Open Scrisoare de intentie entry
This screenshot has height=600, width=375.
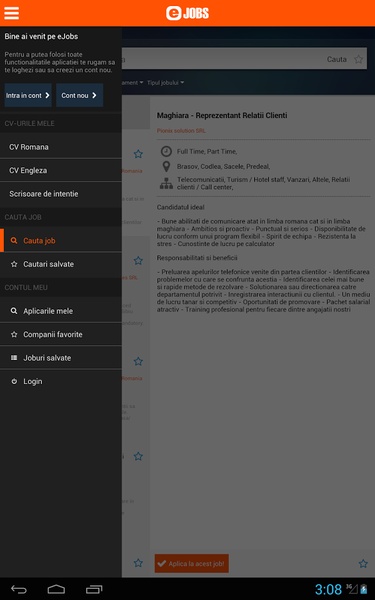(61, 194)
